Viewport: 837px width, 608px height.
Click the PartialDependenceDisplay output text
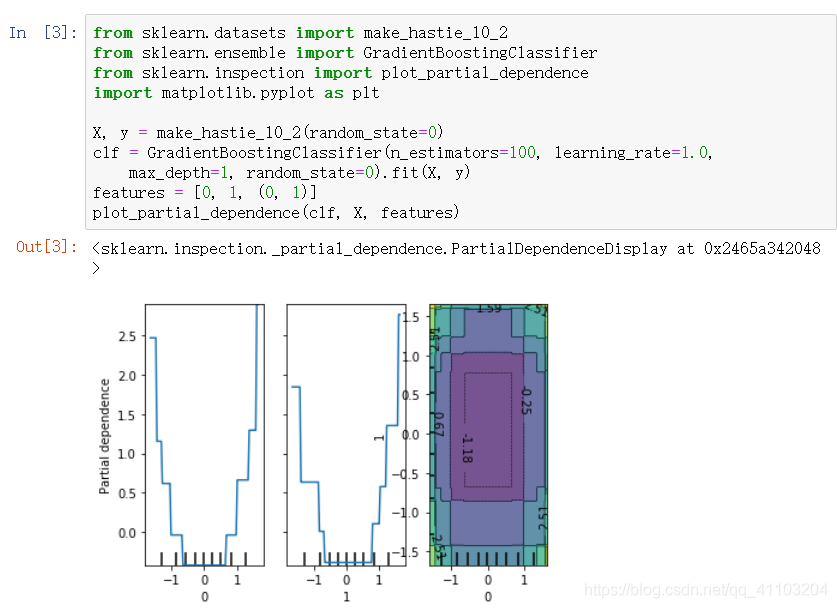point(456,258)
